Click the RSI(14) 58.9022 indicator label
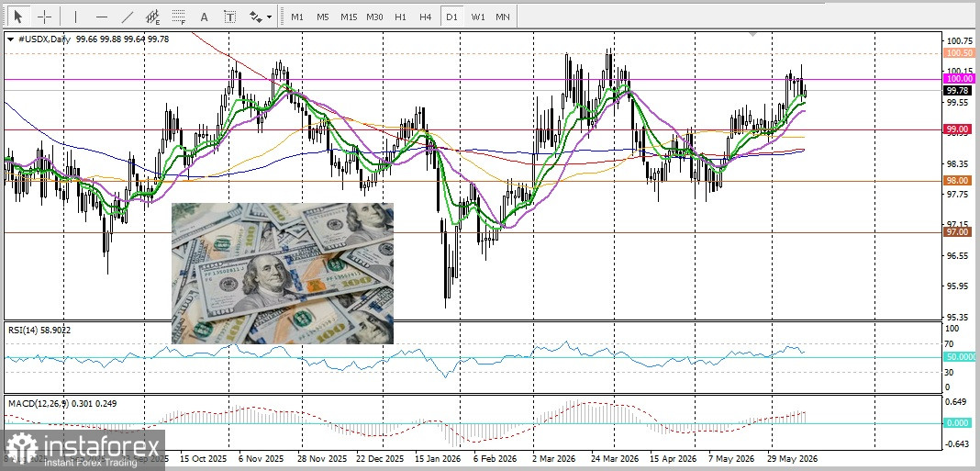Screen dimensions: 980x471 point(39,330)
